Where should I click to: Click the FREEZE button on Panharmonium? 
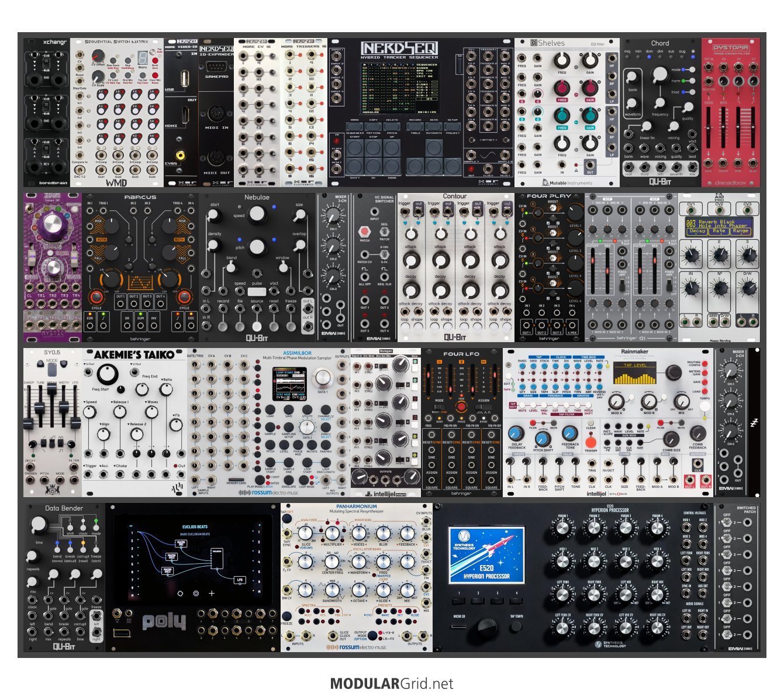(x=287, y=616)
